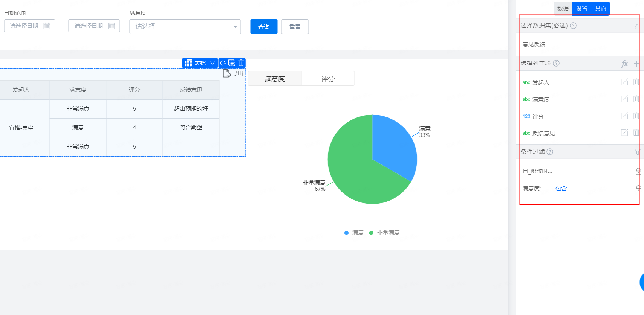Toggle 非常满意 in the pie chart legend
644x315 pixels.
tap(384, 233)
